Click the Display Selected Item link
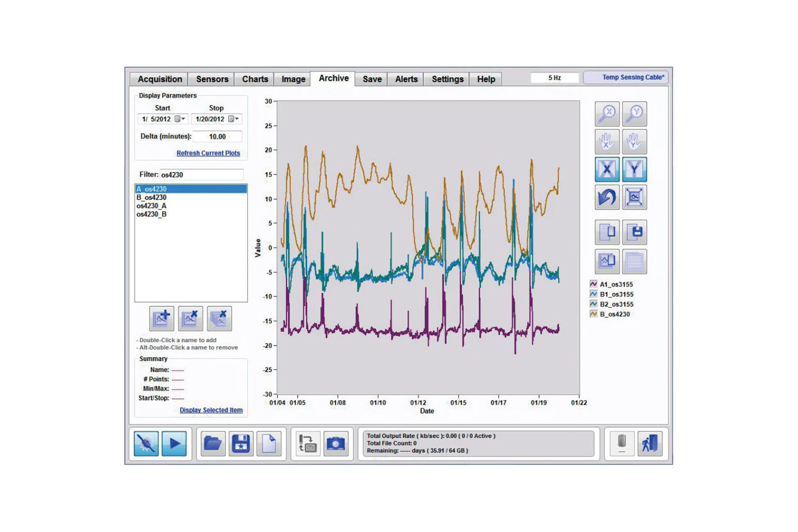798x532 pixels. [x=211, y=410]
